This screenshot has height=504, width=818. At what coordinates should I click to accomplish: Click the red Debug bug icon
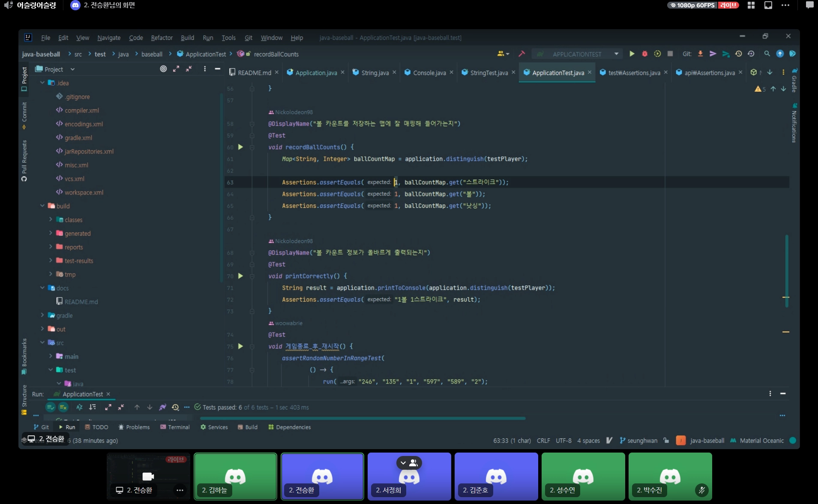pyautogui.click(x=644, y=54)
